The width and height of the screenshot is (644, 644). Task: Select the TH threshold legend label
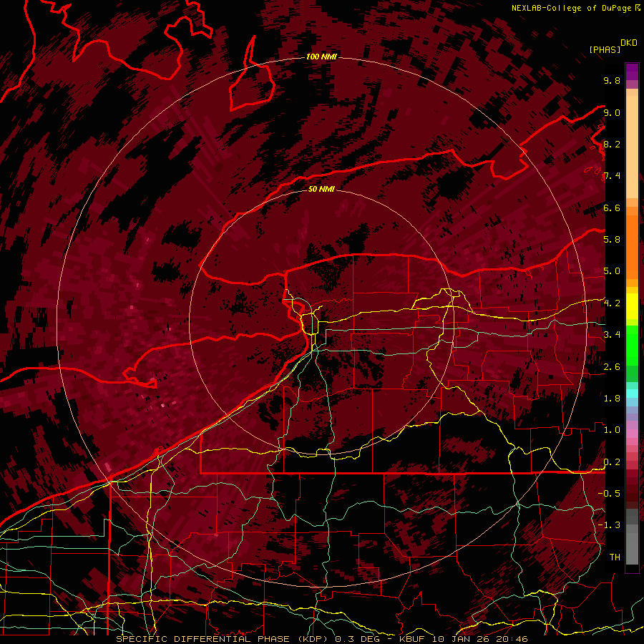615,557
